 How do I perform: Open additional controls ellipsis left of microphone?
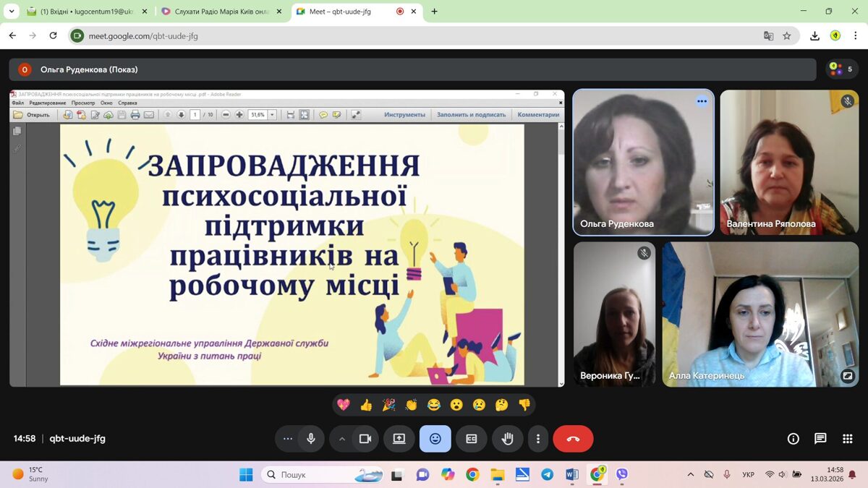click(x=288, y=439)
